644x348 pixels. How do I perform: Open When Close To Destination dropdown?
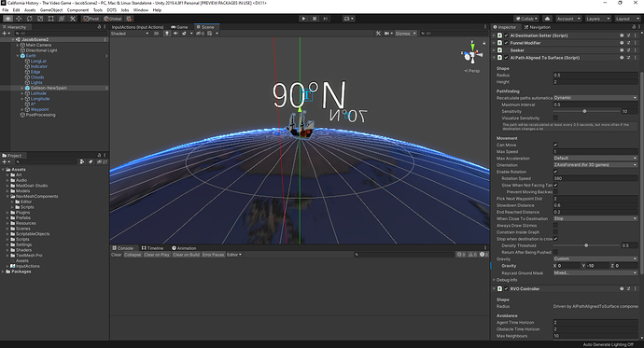(595, 218)
